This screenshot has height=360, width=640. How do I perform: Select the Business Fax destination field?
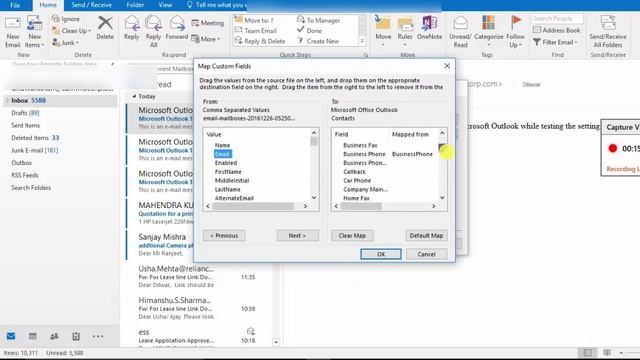360,145
